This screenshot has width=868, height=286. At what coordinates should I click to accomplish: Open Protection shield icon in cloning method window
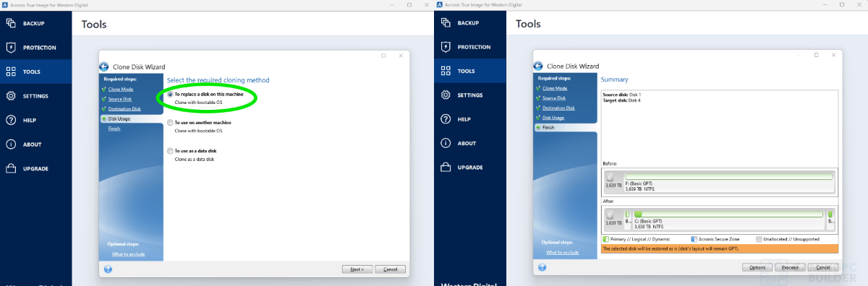(11, 48)
